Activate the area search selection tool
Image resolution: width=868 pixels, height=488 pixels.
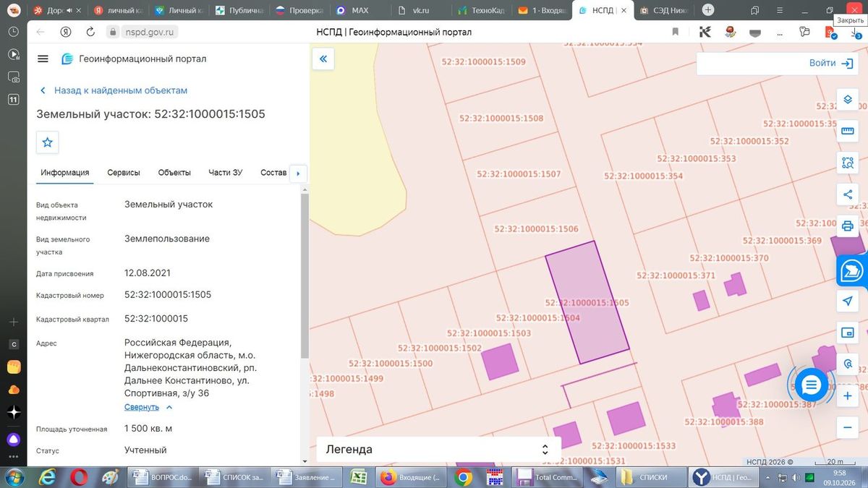click(x=848, y=163)
